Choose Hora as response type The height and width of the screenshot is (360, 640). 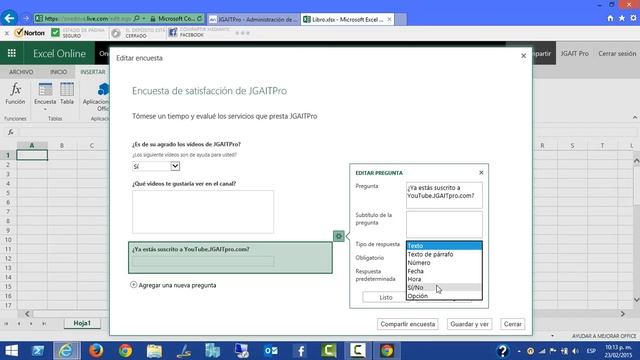tap(444, 279)
